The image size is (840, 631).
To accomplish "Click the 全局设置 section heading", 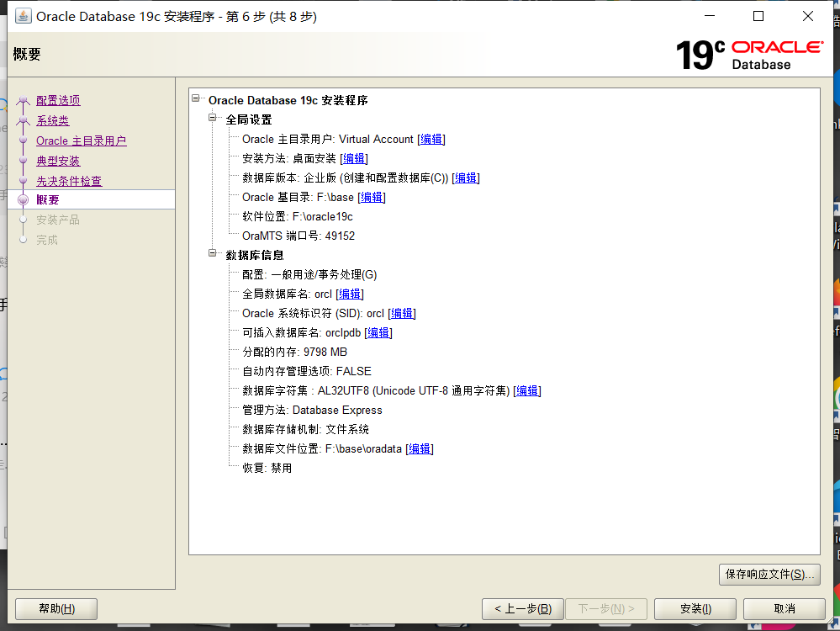I will click(249, 119).
